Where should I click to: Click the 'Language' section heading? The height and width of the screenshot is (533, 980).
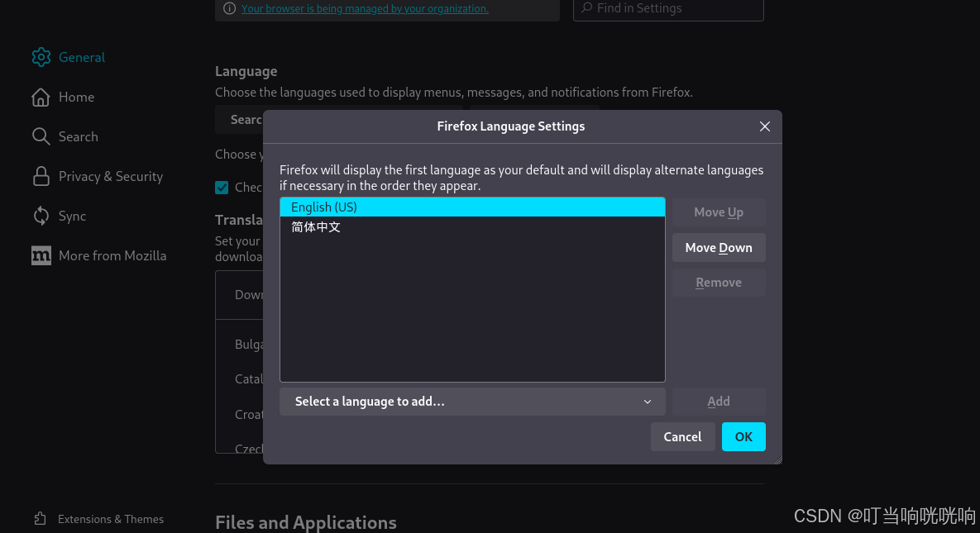pos(246,71)
